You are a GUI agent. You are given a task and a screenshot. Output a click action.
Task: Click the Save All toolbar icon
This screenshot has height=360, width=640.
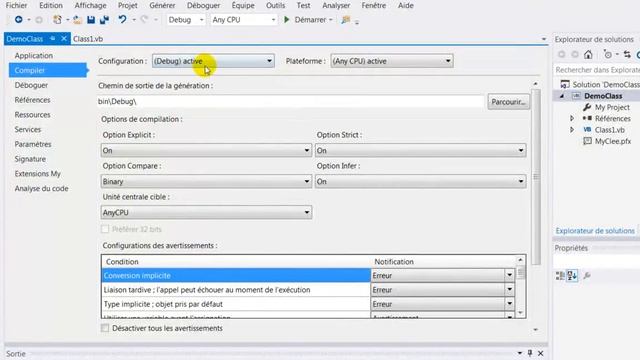click(104, 20)
